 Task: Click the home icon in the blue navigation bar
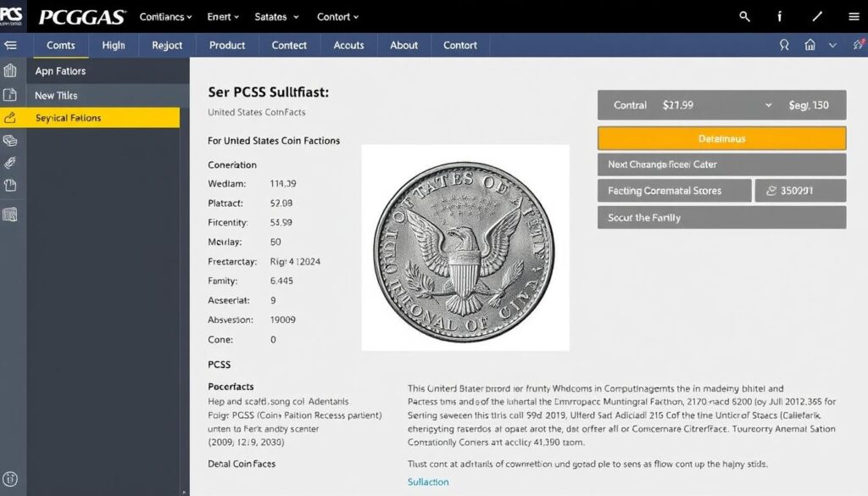pyautogui.click(x=810, y=45)
